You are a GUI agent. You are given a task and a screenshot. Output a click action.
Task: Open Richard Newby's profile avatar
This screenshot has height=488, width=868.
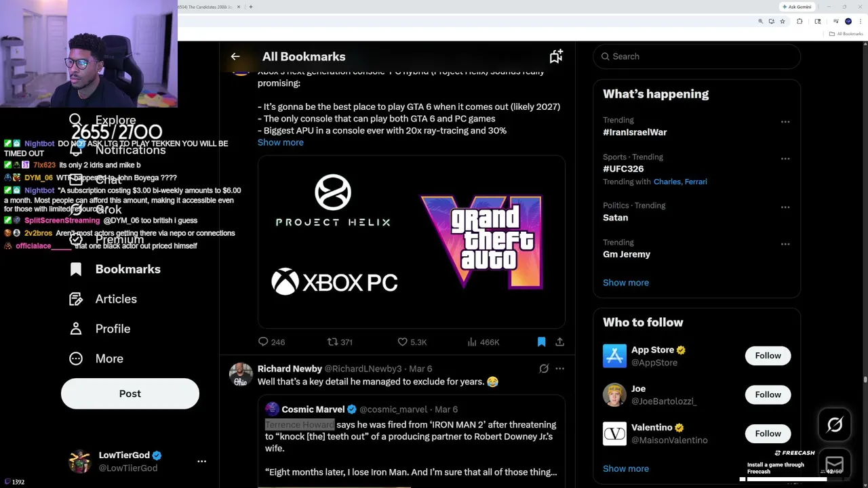(x=241, y=375)
